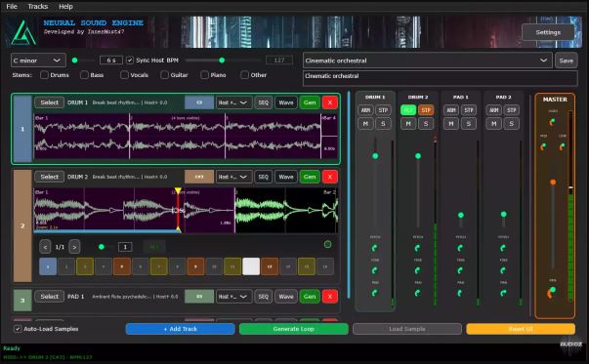Viewport: 589px width, 364px height.
Task: Select the white active sequencer step
Action: click(x=251, y=266)
